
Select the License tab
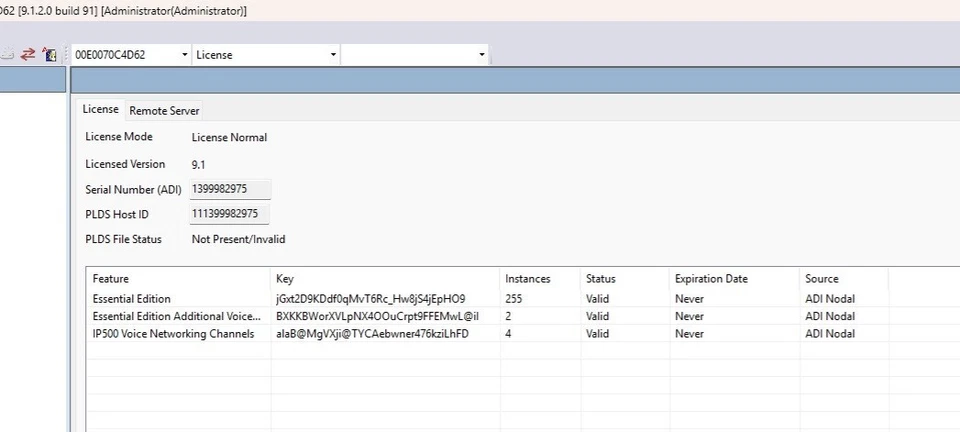coord(100,110)
